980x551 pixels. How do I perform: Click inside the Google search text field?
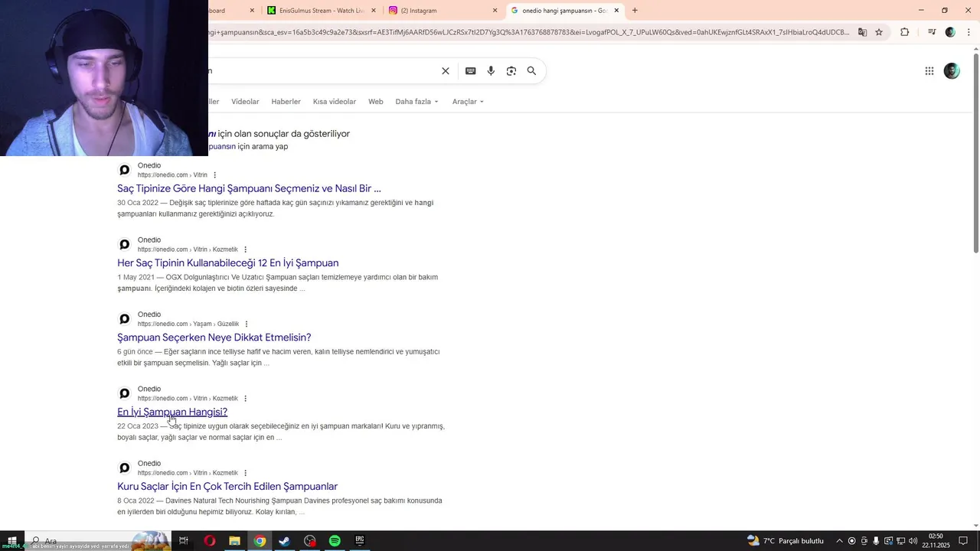tap(322, 71)
